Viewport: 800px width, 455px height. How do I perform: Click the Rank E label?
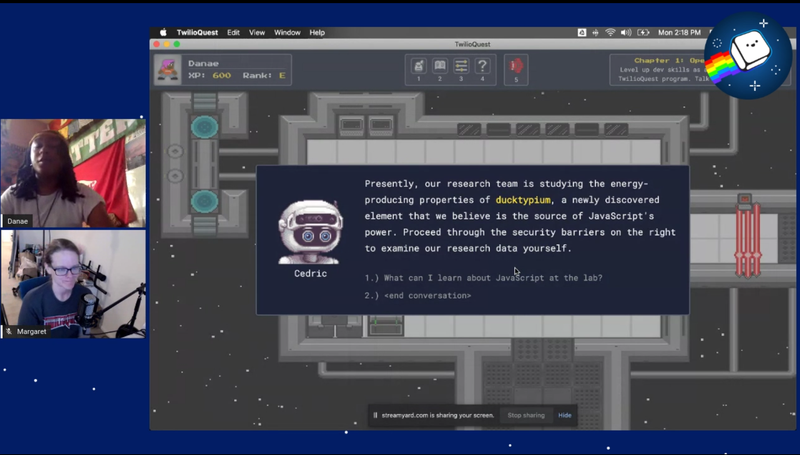click(x=264, y=75)
